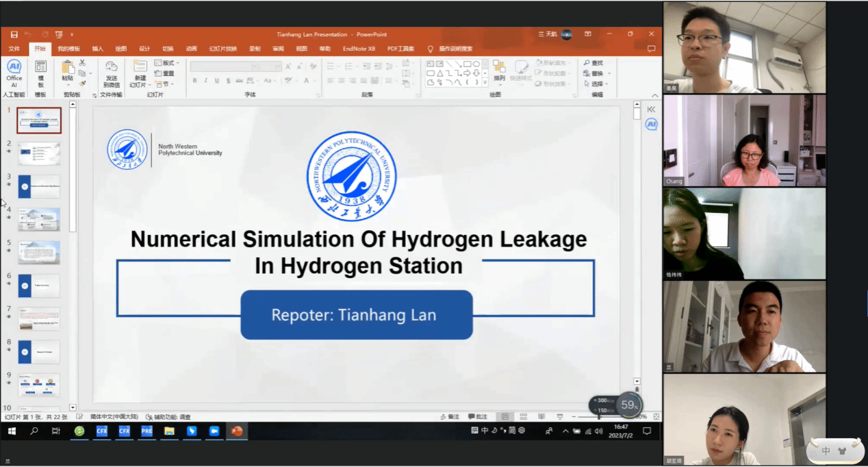This screenshot has height=467, width=868.
Task: Insert a New Slide
Action: coord(140,71)
